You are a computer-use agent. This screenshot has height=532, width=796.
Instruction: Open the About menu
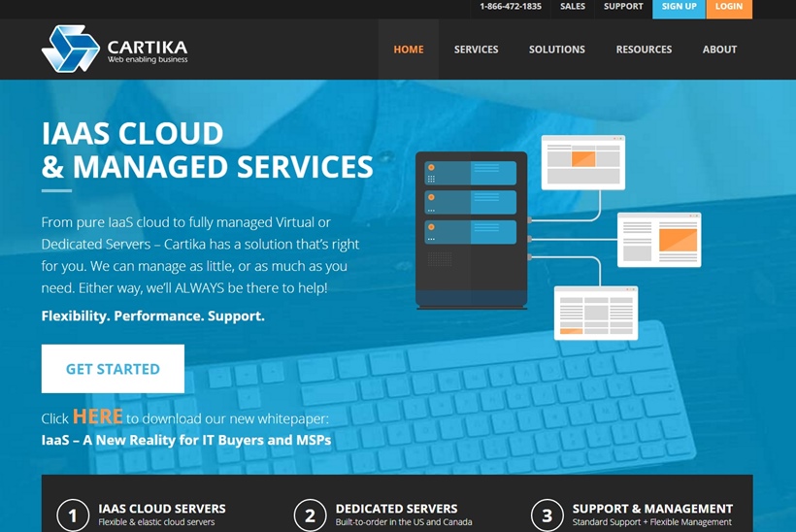[719, 50]
